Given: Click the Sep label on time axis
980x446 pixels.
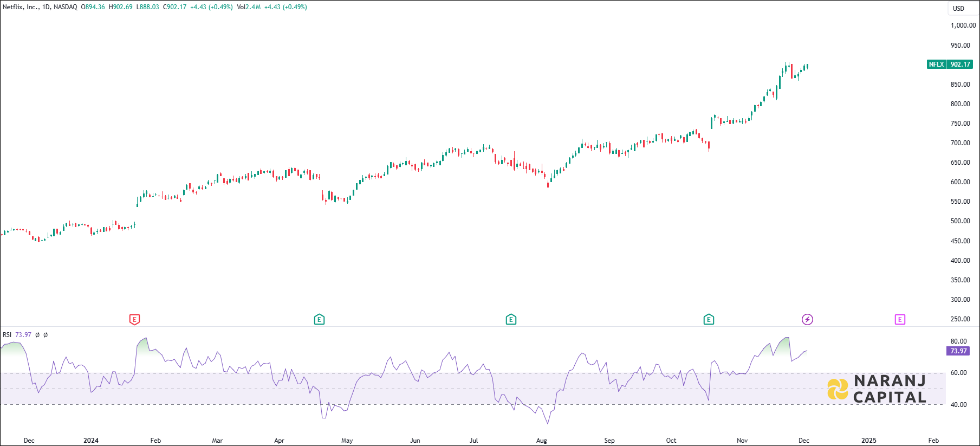Looking at the screenshot, I should tap(609, 441).
